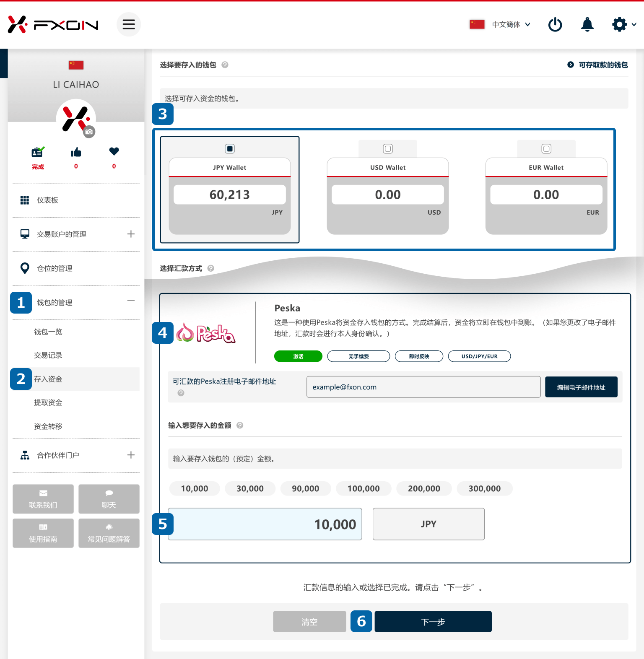
Task: Select the EUR Wallet checkbox
Action: [546, 149]
